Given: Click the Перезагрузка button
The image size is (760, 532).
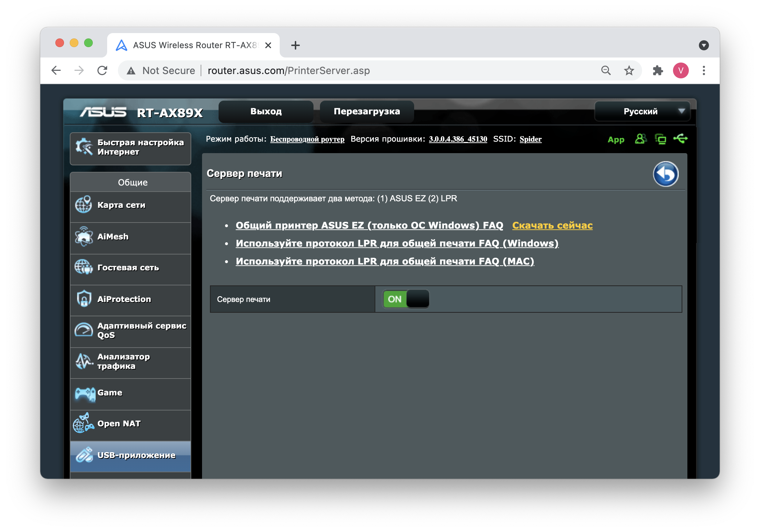Looking at the screenshot, I should tap(367, 111).
